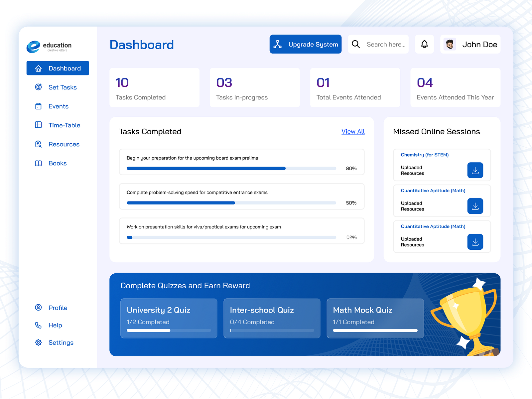Open the John Doe profile avatar
532x399 pixels.
coord(450,44)
